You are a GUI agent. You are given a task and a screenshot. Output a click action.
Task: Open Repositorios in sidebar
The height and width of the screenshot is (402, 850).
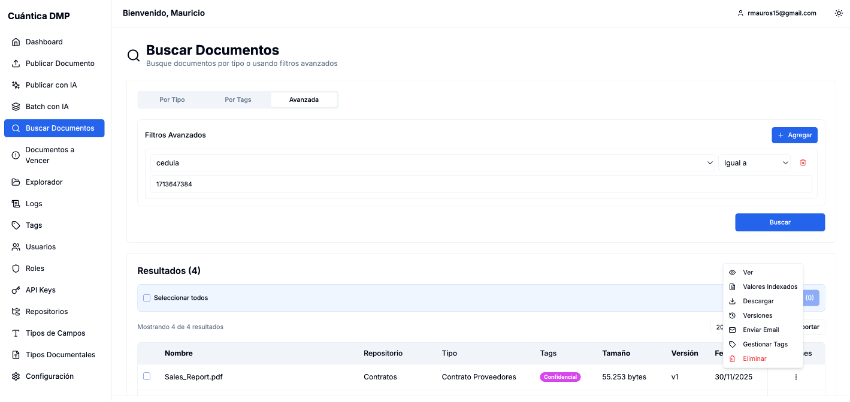(x=46, y=311)
